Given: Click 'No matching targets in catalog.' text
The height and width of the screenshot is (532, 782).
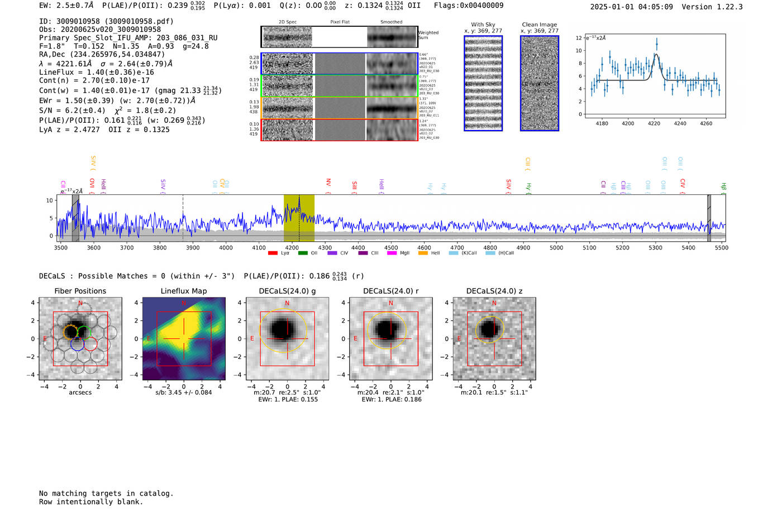Looking at the screenshot, I should pyautogui.click(x=106, y=493).
